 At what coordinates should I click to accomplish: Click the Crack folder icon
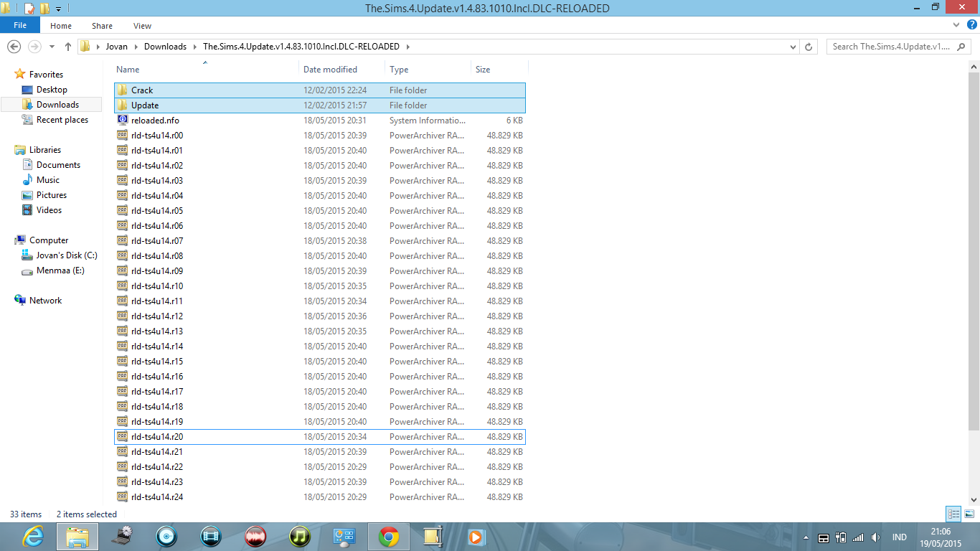123,90
